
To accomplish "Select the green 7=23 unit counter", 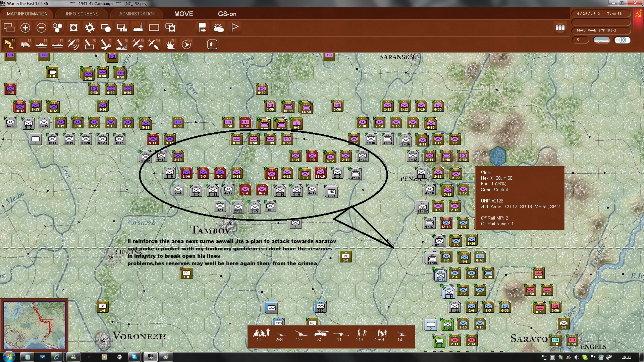I will coord(447,324).
